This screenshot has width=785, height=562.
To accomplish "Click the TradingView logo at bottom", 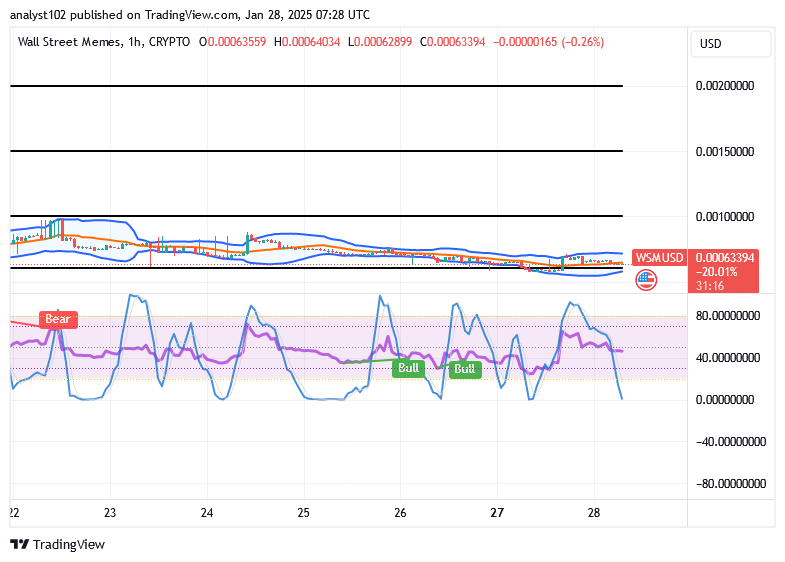I will click(x=58, y=544).
